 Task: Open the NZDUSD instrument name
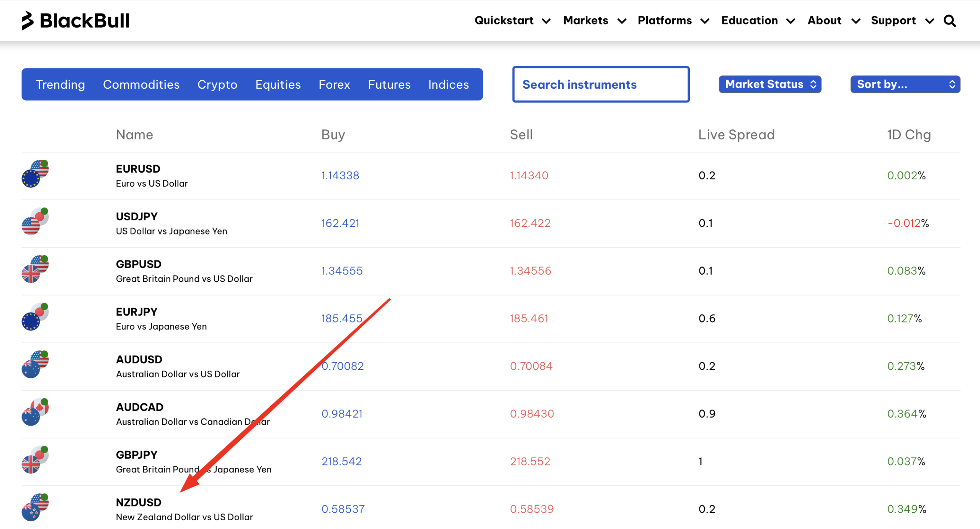[x=139, y=502]
